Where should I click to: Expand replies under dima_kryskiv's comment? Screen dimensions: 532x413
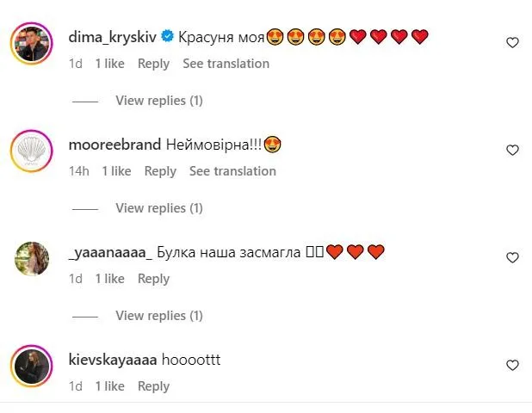tap(159, 101)
